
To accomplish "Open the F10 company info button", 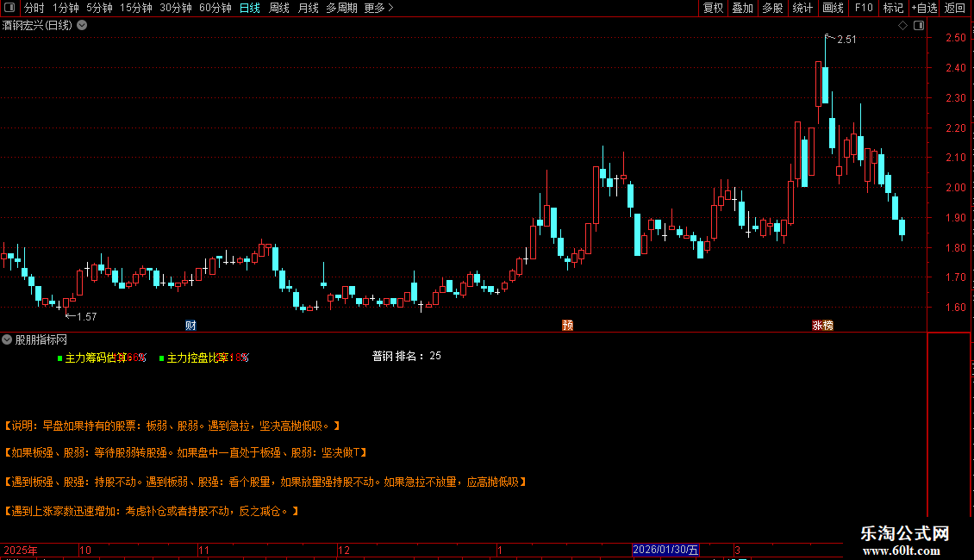I will 864,8.
